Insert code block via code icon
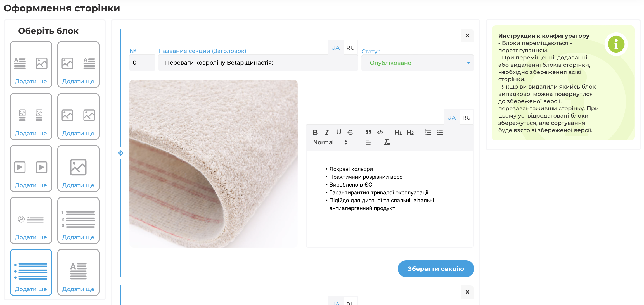644x305 pixels. (380, 132)
